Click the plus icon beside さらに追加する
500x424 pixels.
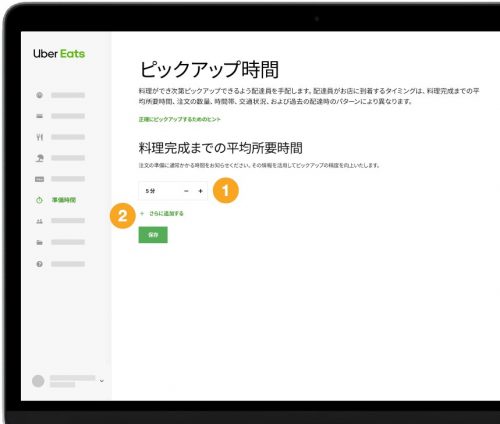coord(142,214)
